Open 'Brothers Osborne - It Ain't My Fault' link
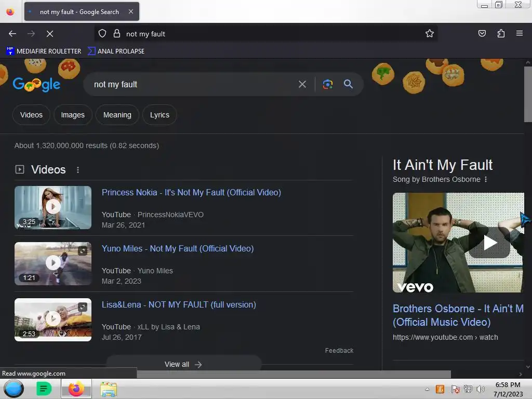 [458, 315]
